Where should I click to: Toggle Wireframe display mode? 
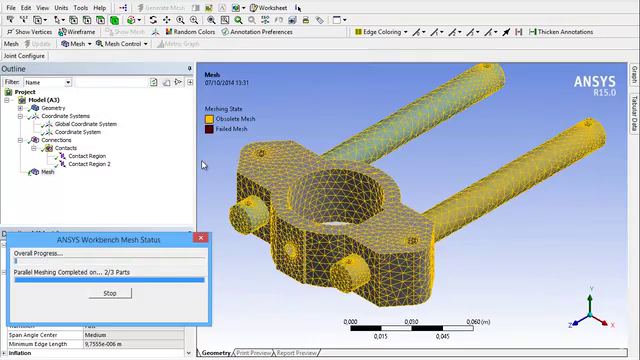[x=76, y=32]
